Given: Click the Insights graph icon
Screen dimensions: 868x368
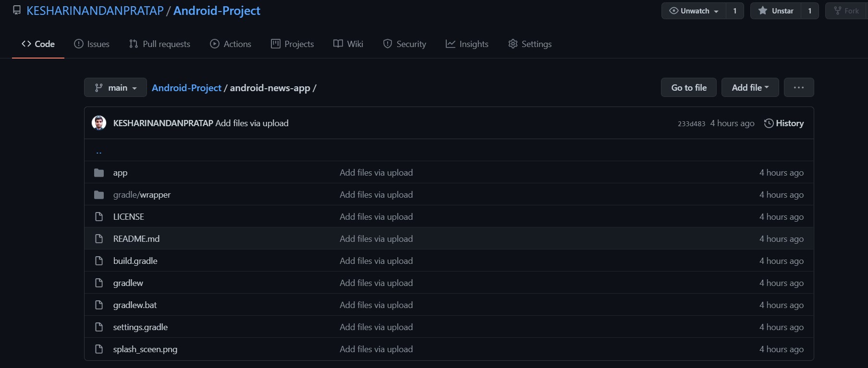Looking at the screenshot, I should click(x=450, y=44).
